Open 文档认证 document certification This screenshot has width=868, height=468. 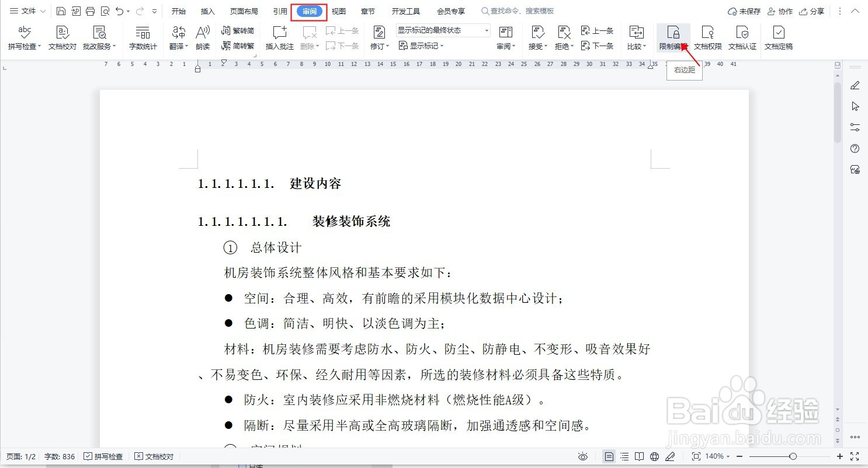[x=742, y=38]
